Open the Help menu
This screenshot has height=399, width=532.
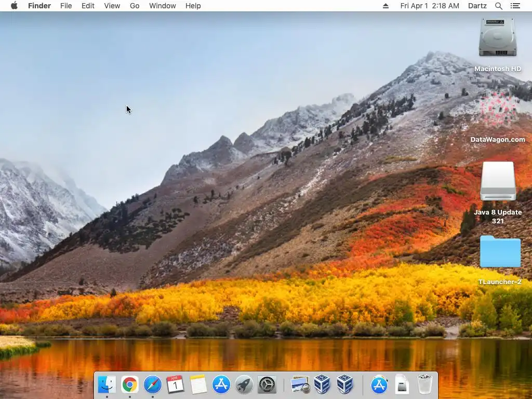(193, 6)
